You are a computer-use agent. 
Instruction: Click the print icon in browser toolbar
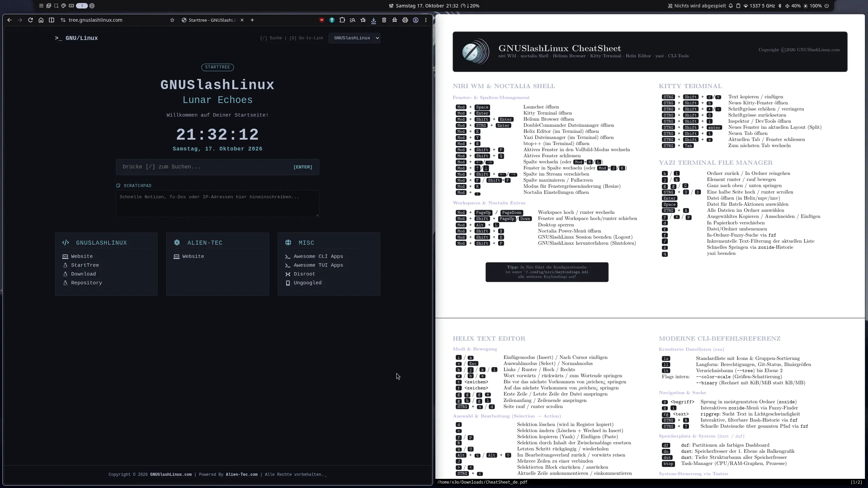[x=405, y=20]
